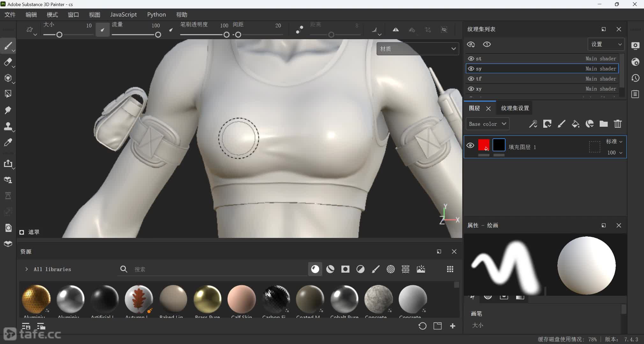Open the Base color channel dropdown
This screenshot has width=644, height=344.
[x=487, y=124]
